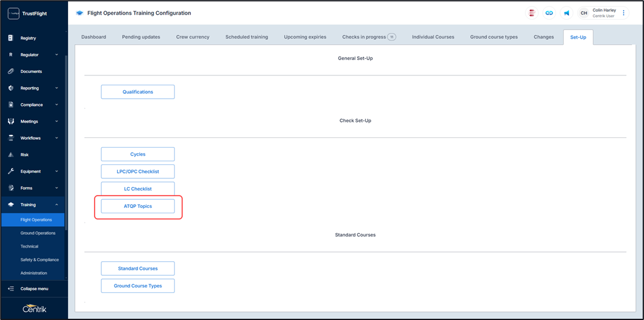
Task: Click the Equipment wrench icon
Action: [x=11, y=172]
